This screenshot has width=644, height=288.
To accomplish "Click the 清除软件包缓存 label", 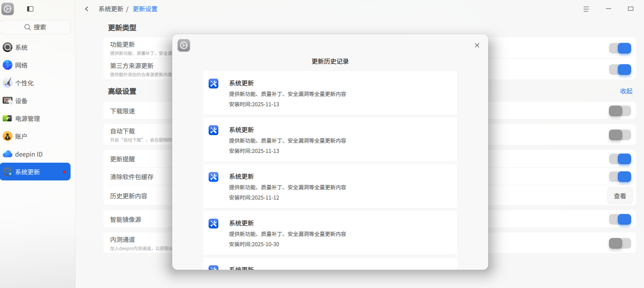I will pyautogui.click(x=132, y=177).
